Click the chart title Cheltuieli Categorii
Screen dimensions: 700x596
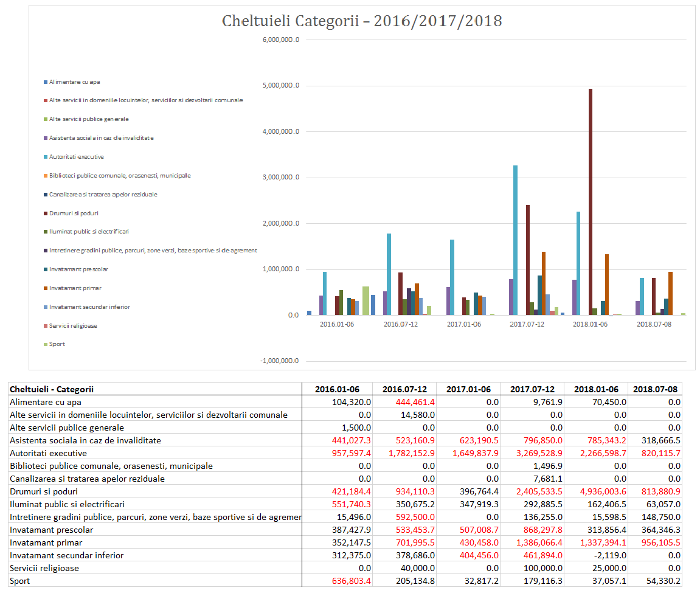coord(362,21)
